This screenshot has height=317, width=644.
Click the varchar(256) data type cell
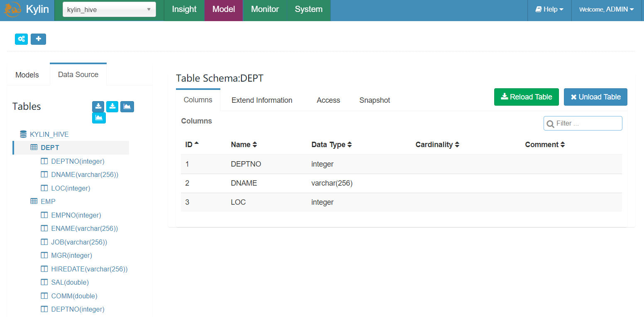point(332,183)
